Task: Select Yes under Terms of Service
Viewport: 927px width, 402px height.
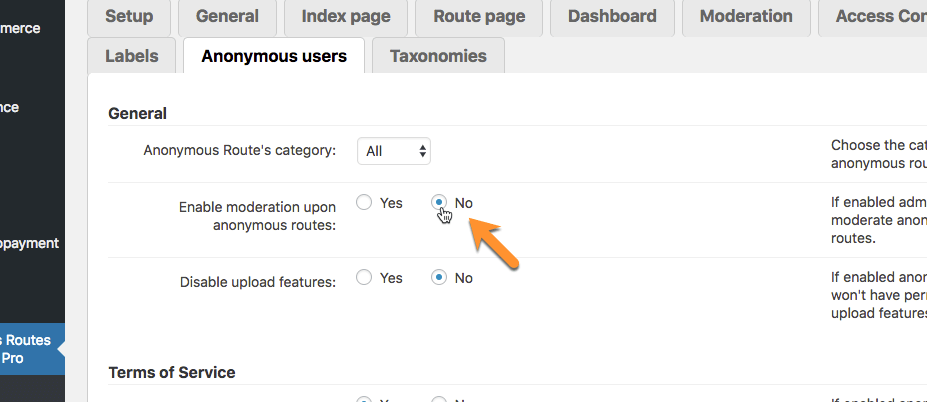Action: tap(364, 399)
